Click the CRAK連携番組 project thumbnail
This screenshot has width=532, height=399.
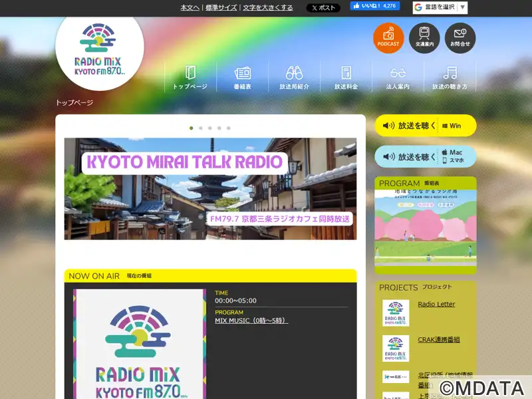[x=396, y=348]
